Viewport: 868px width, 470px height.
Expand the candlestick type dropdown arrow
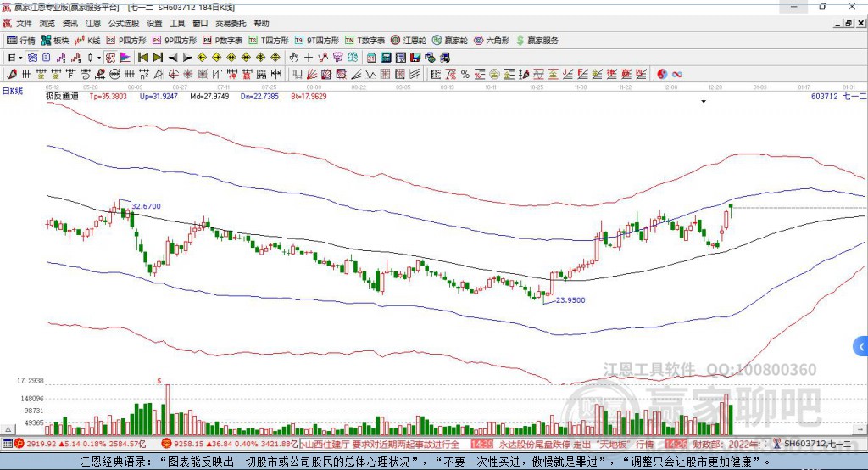coord(99,58)
